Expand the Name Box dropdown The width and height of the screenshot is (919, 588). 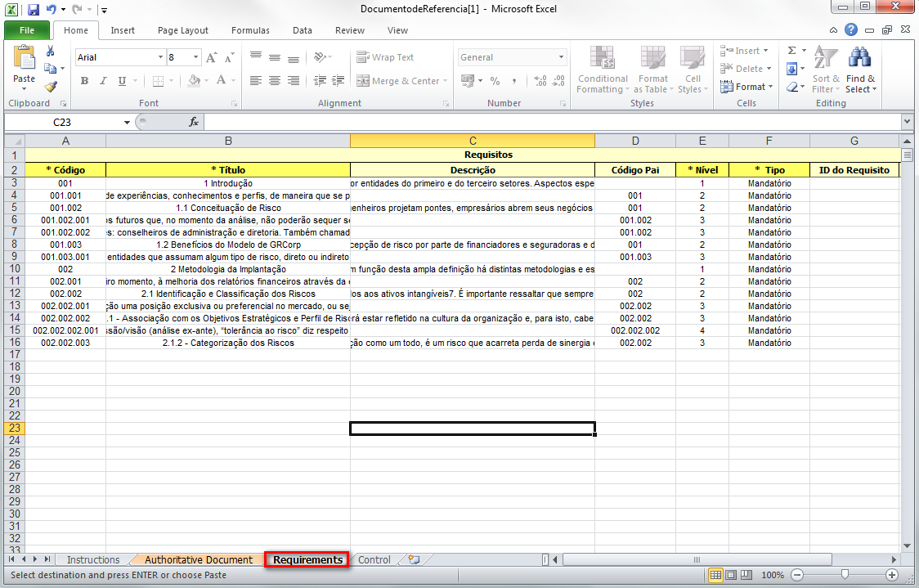127,122
